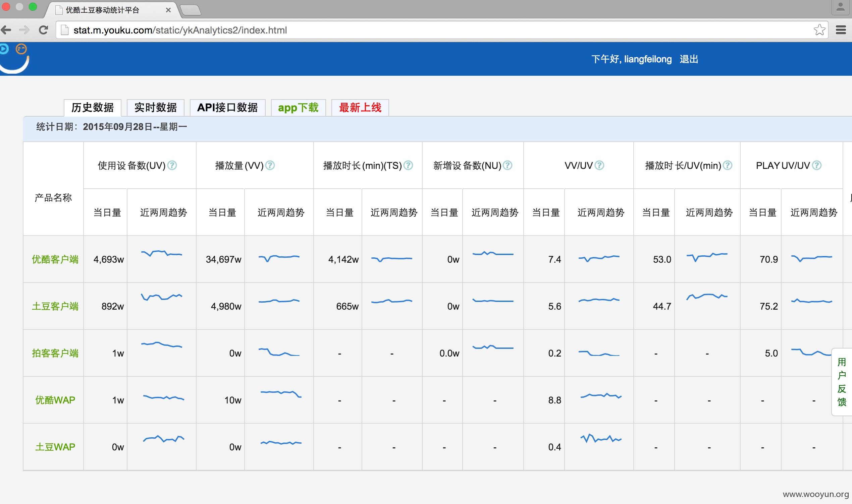Click 优酷客户端 UV trend sparkline
Viewport: 852px width, 504px height.
tap(162, 253)
